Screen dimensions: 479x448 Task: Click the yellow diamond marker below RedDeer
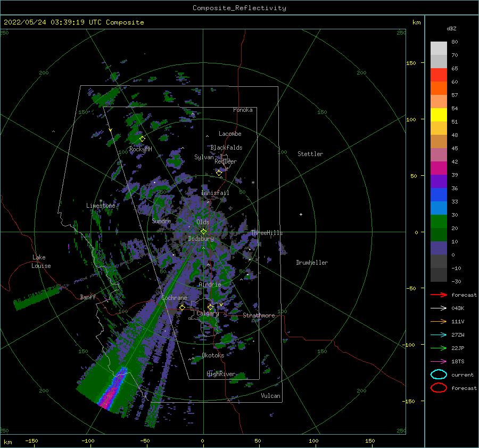tap(219, 173)
